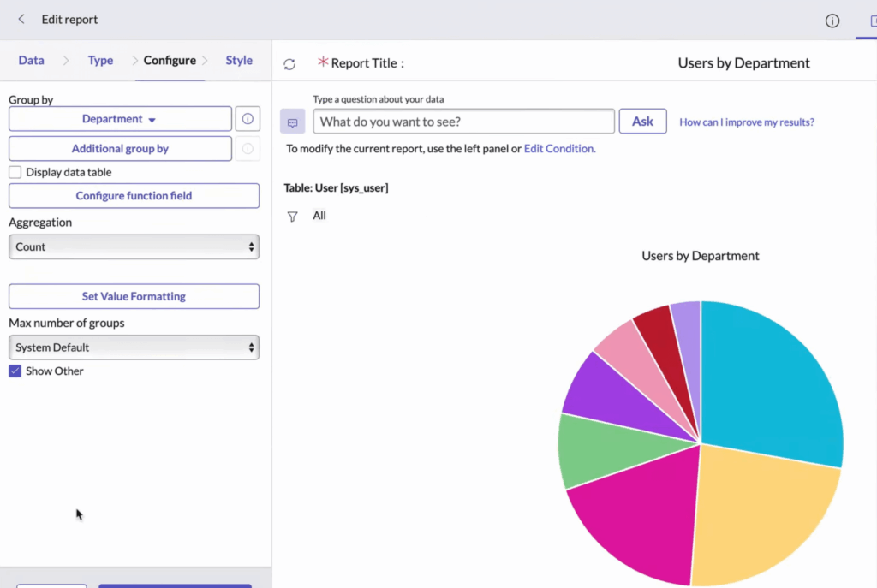The height and width of the screenshot is (588, 877).
Task: Enable the Display data table checkbox
Action: (x=15, y=172)
